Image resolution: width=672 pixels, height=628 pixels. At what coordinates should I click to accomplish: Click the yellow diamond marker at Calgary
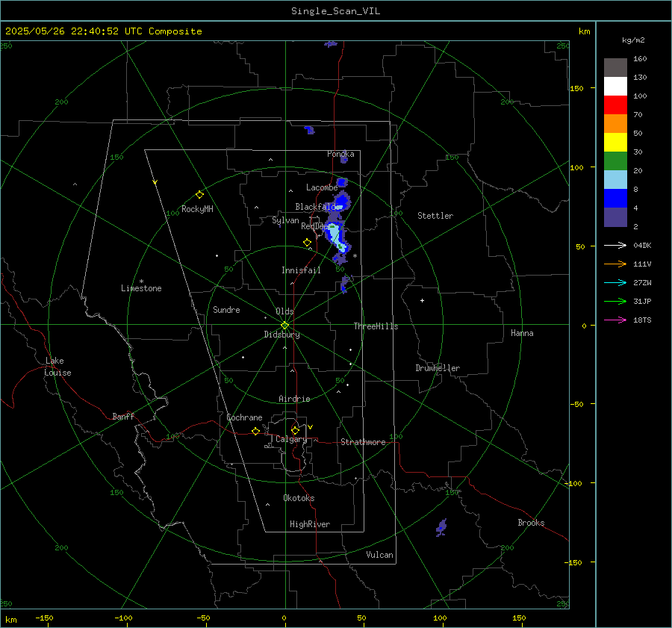(x=295, y=430)
